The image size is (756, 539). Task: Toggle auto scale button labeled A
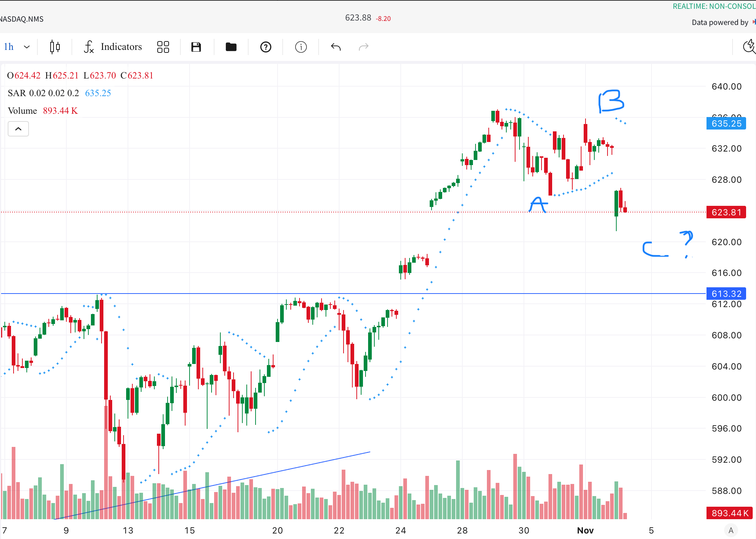[731, 530]
